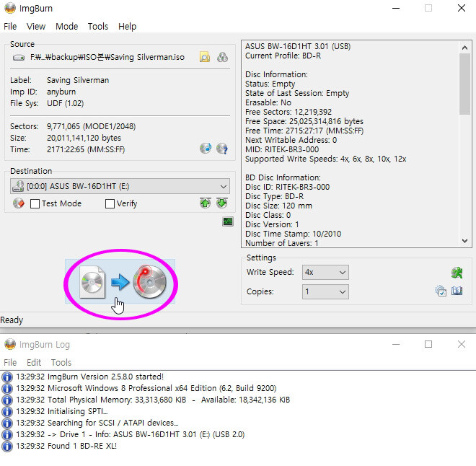Enable the Test Mode checkbox
476x466 pixels.
point(35,203)
